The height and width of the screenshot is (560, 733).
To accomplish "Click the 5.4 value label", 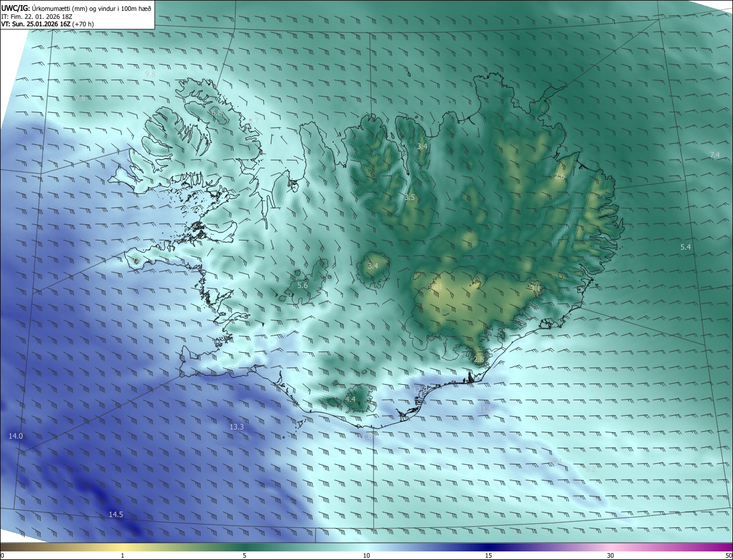I will coord(685,247).
